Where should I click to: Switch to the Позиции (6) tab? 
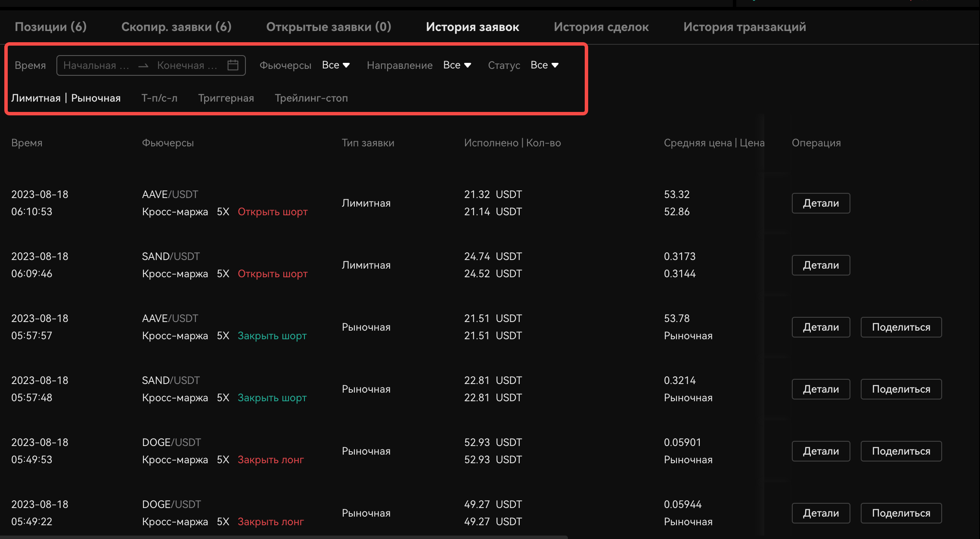pos(51,27)
